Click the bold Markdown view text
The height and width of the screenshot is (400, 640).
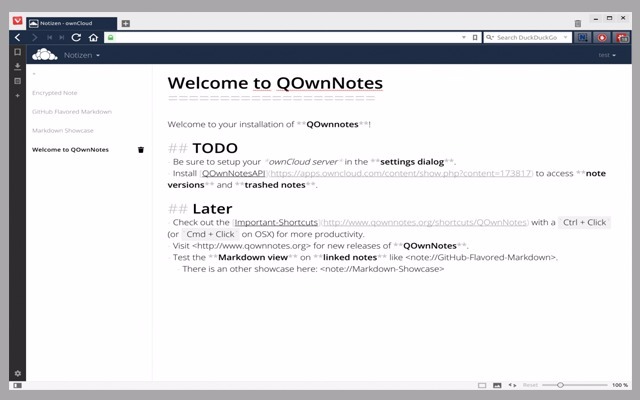coord(253,257)
